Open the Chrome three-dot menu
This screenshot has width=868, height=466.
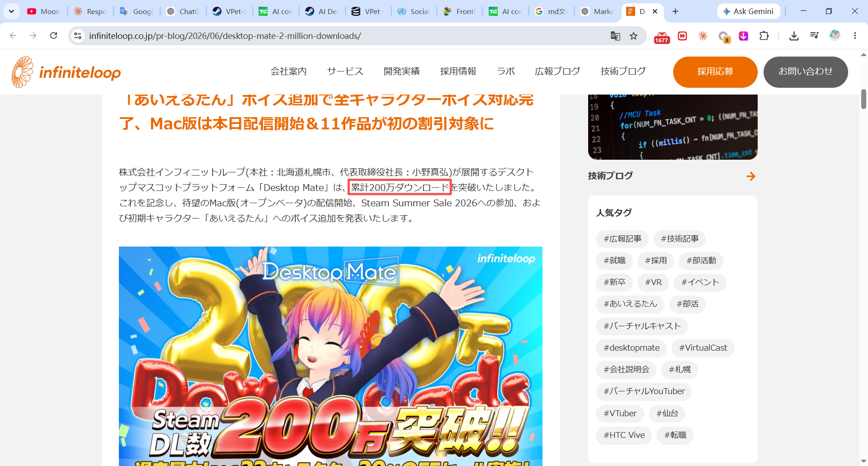click(855, 36)
